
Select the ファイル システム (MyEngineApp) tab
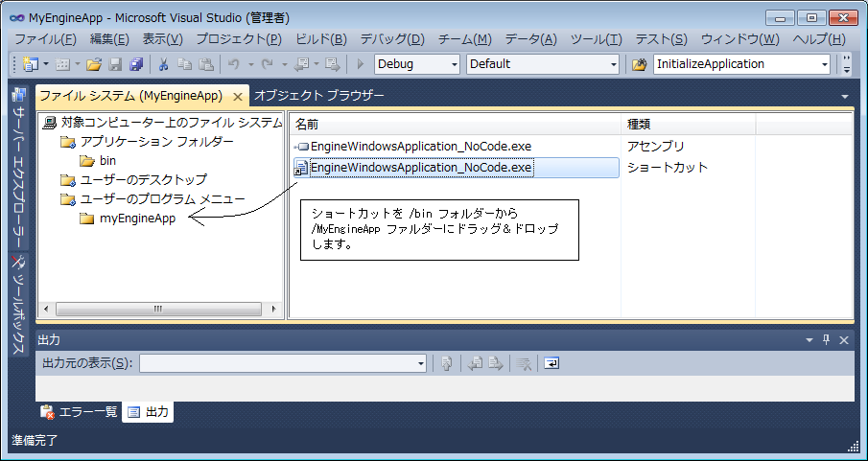click(x=130, y=96)
